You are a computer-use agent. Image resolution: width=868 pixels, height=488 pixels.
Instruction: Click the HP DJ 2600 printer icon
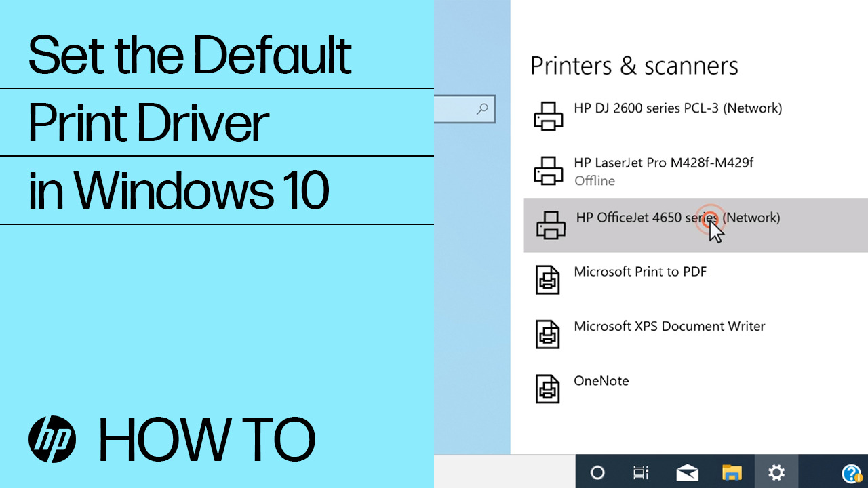pyautogui.click(x=548, y=116)
